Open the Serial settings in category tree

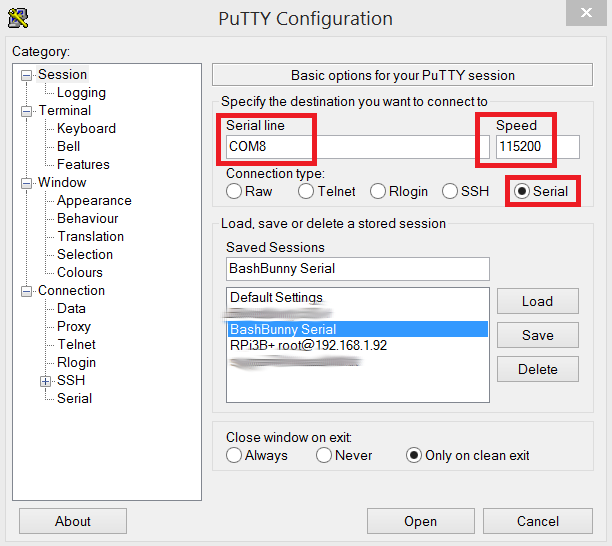[74, 398]
